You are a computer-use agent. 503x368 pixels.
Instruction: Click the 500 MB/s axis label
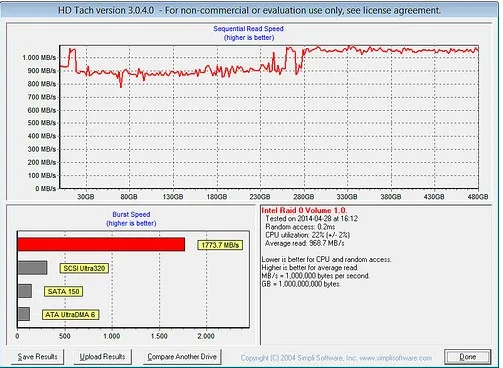coord(42,123)
